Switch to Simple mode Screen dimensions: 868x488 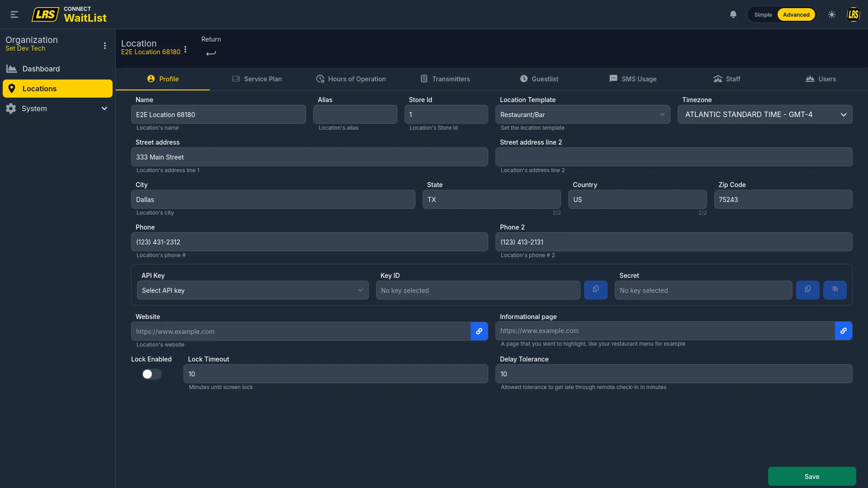(x=763, y=14)
